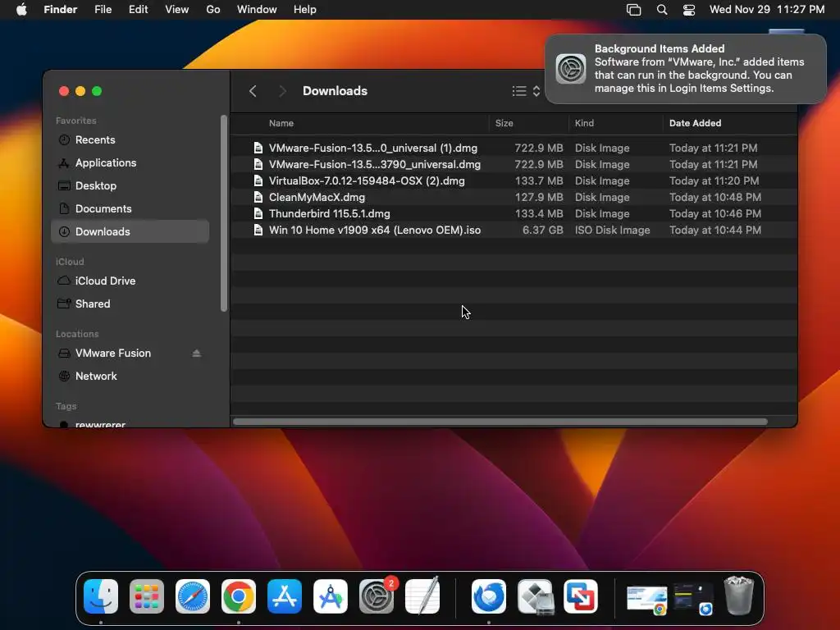The height and width of the screenshot is (630, 840).
Task: Open the developer tools A-shaped Dock icon
Action: 331,596
